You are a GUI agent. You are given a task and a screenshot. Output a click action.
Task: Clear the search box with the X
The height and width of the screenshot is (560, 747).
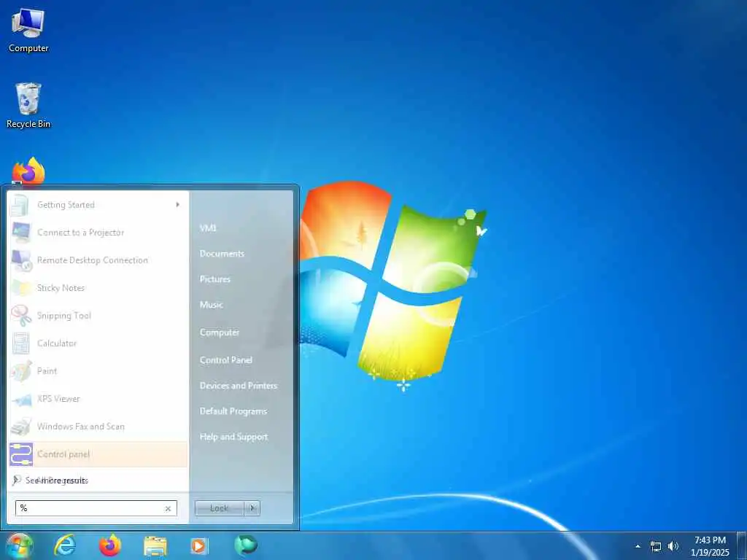(168, 508)
